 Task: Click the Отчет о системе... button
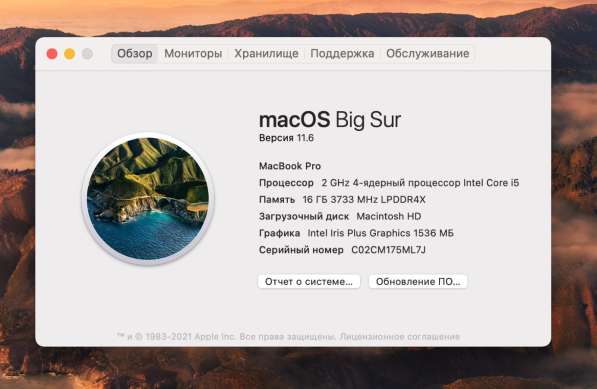click(309, 282)
